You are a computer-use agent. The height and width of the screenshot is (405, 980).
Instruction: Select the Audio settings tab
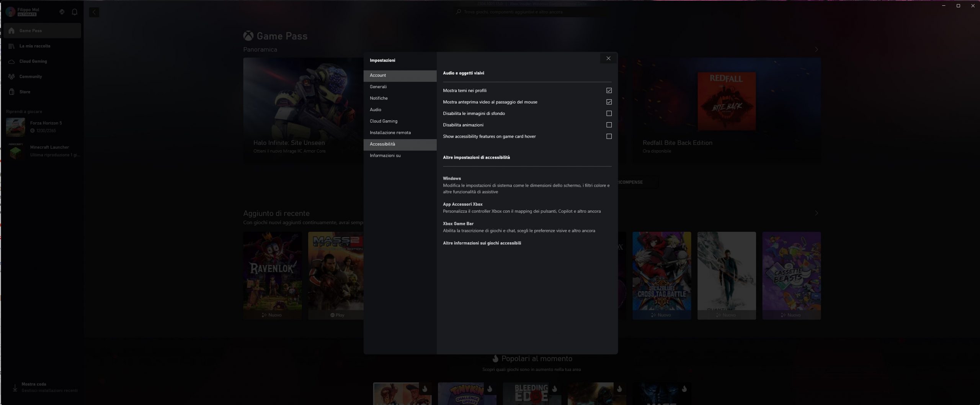(400, 110)
